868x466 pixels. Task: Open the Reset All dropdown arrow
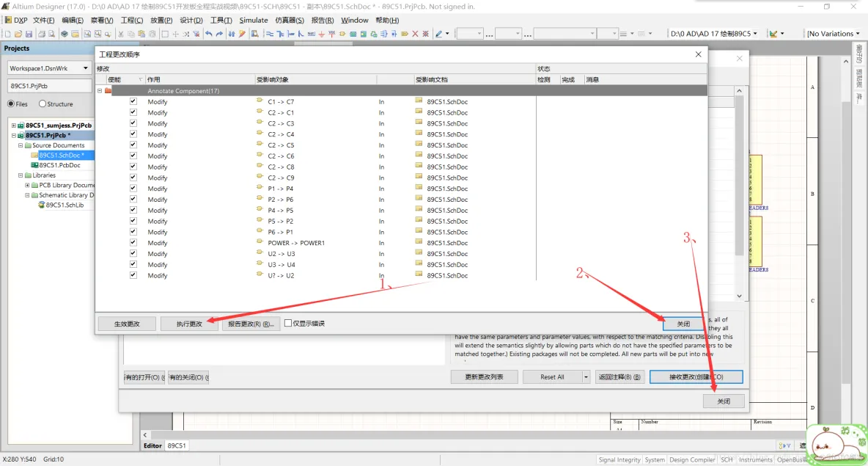tap(586, 376)
